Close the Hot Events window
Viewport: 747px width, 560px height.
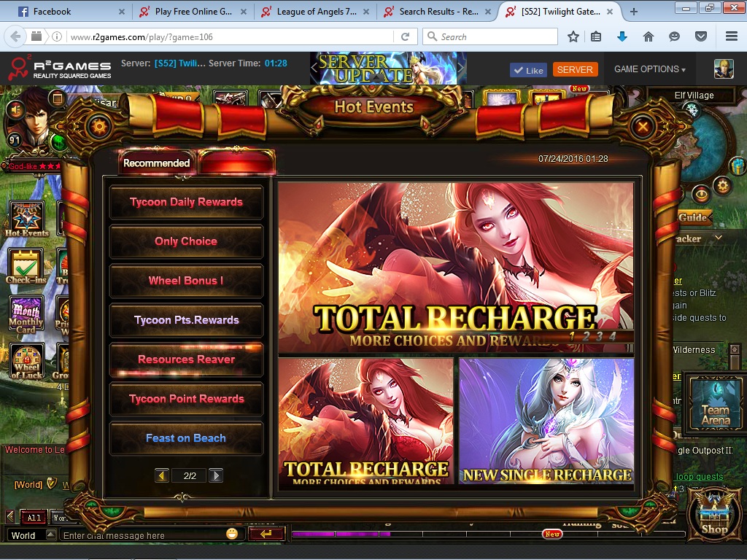[643, 127]
